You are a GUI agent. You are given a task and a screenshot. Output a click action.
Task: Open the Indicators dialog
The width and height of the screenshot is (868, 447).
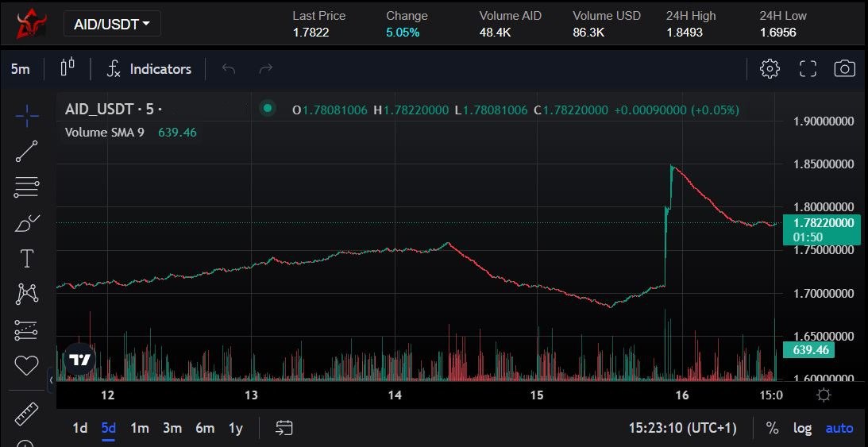149,69
